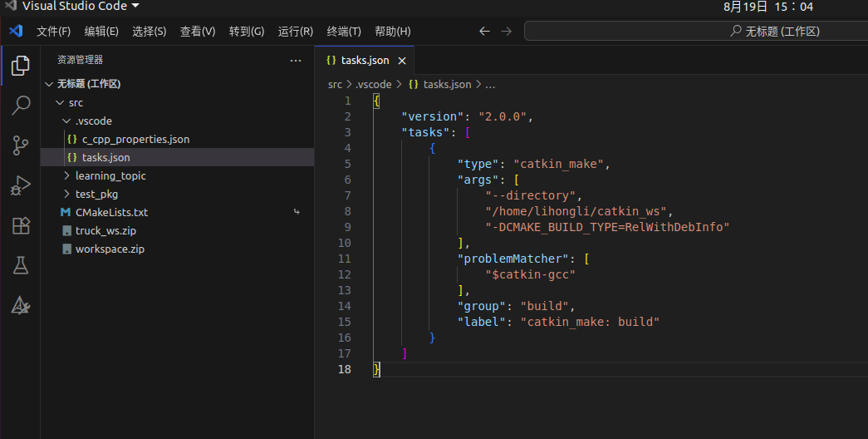Click the "catkin_make: build" label value
The height and width of the screenshot is (439, 868).
(590, 322)
